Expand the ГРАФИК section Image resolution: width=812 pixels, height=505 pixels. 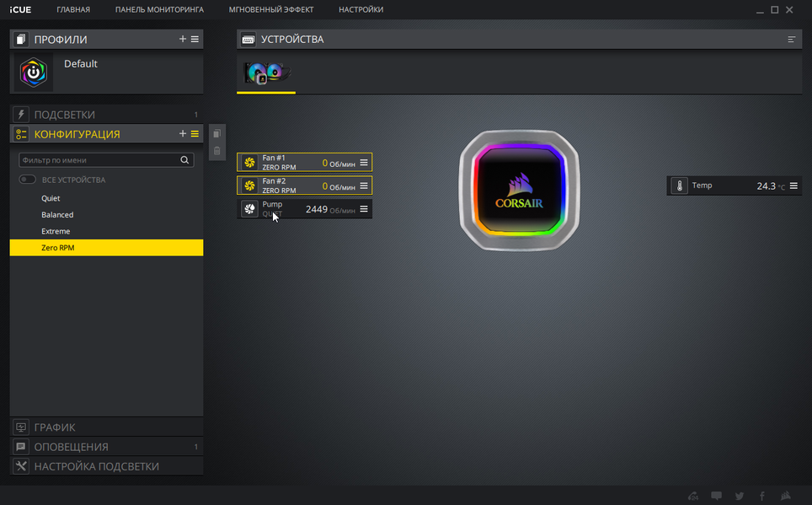click(106, 427)
